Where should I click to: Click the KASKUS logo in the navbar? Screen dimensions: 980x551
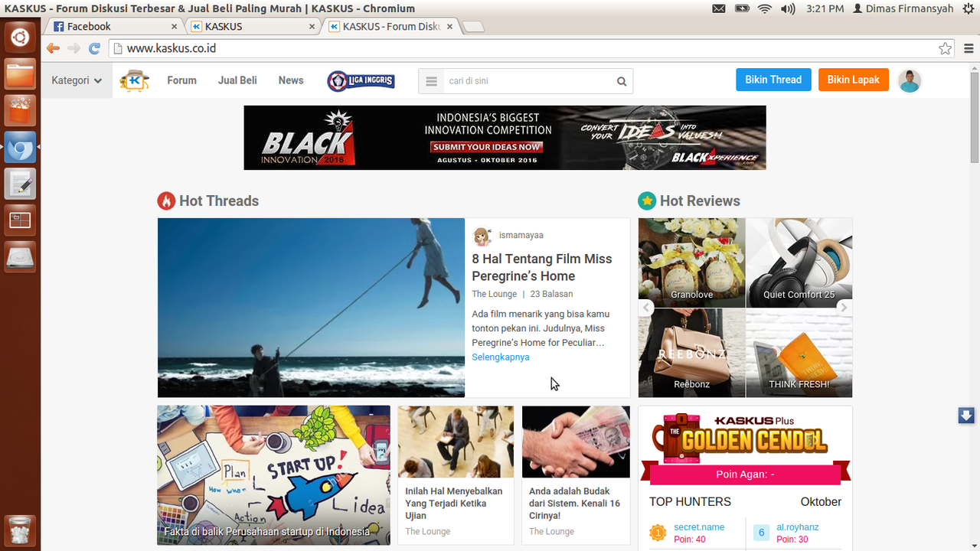click(134, 80)
